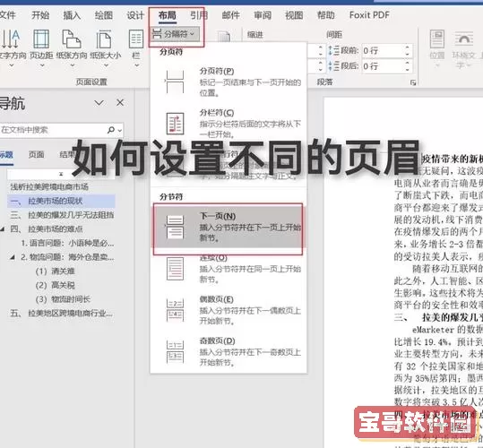
Task: Switch to the 视图 ribbon tab
Action: (294, 15)
